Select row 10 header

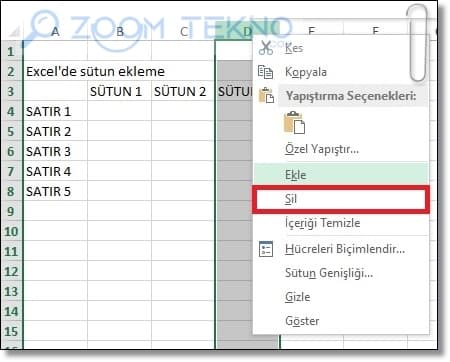point(11,231)
